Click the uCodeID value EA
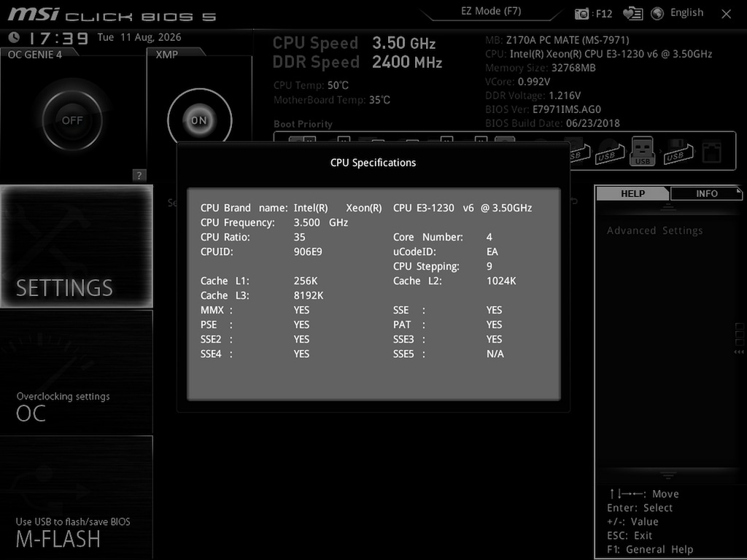The image size is (747, 560). (492, 252)
